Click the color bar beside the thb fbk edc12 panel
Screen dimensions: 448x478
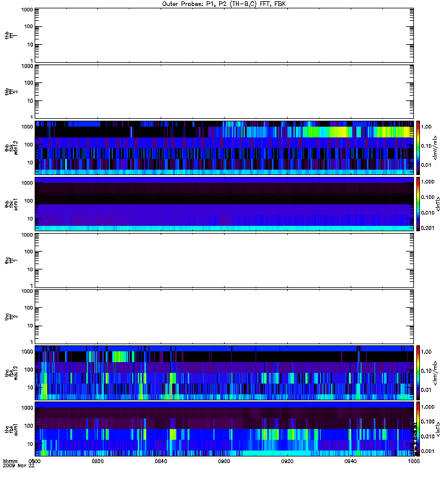418,148
